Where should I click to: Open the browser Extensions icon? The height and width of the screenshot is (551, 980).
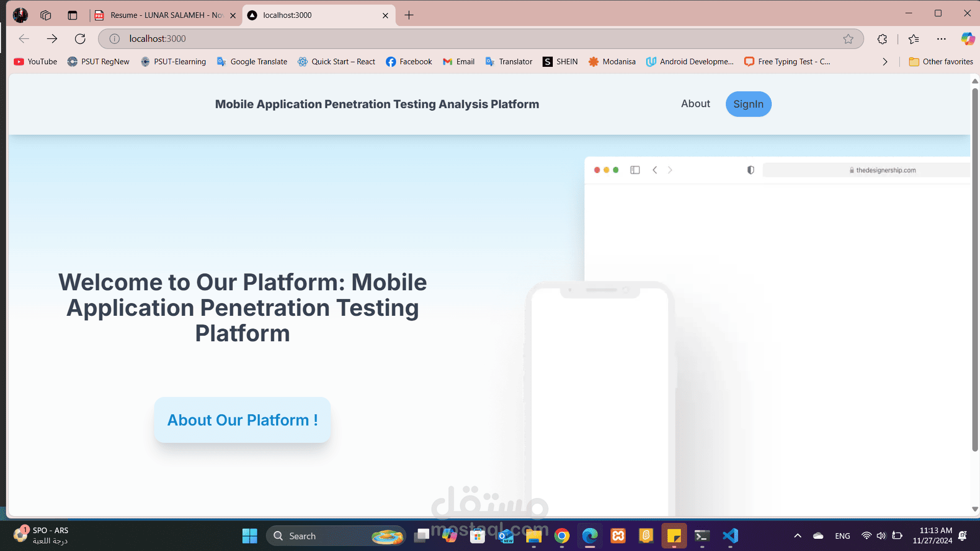883,39
